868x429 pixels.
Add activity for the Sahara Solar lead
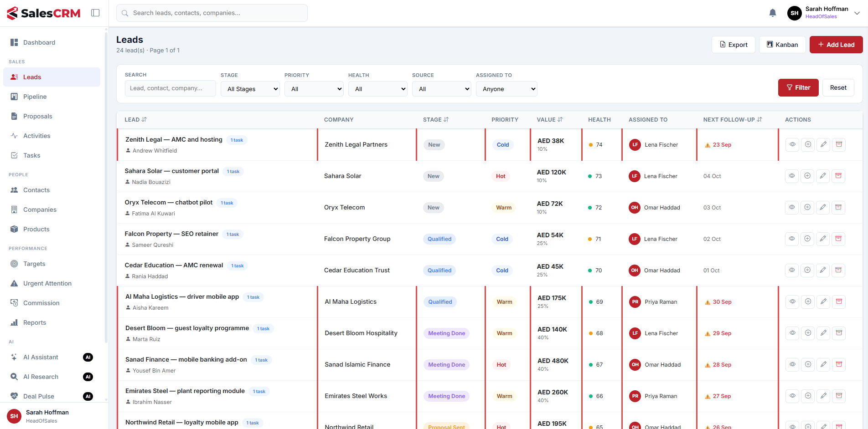807,176
